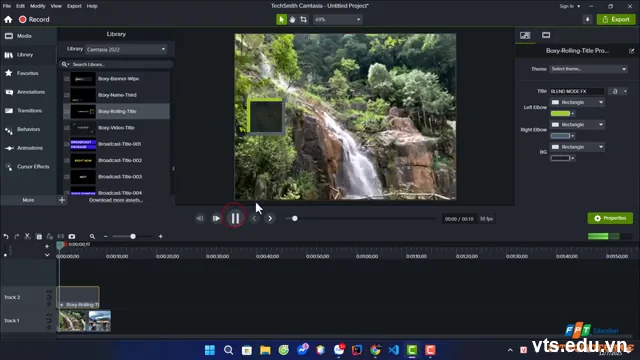
Task: Toggle favorite marker for Broadcast-Title-001
Action: coord(67,144)
